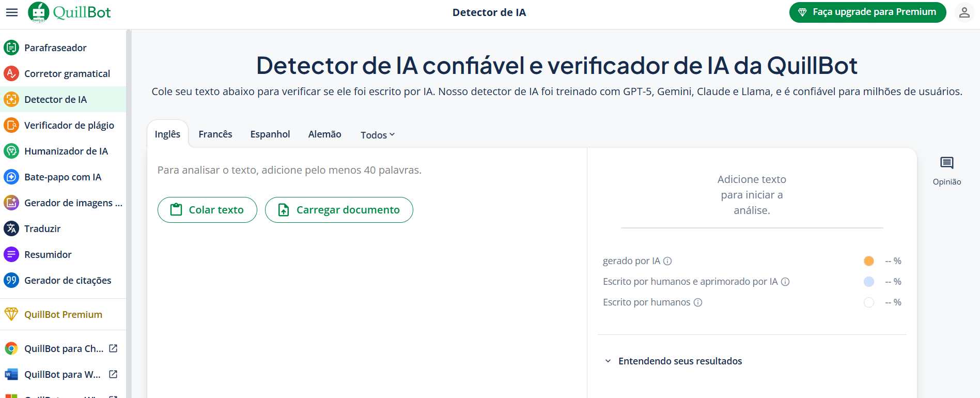Open the Opinião feedback icon
Screen dimensions: 980x398
(x=946, y=163)
